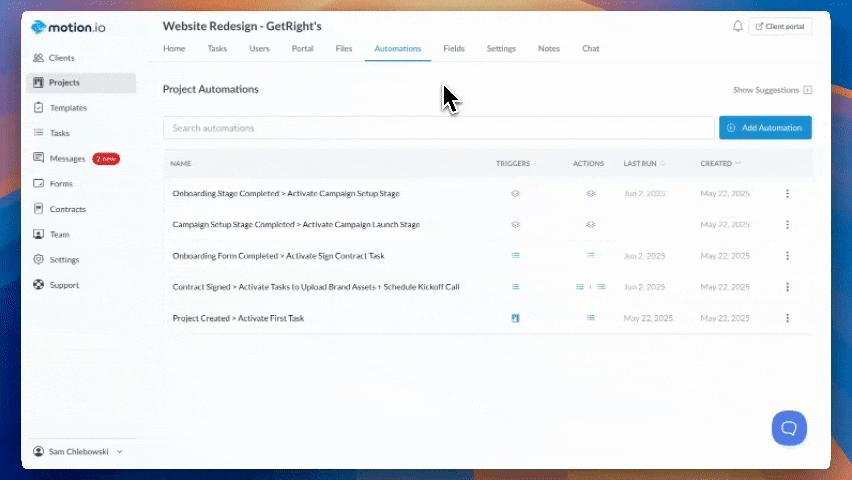Switch to the Notes tab
Image resolution: width=852 pixels, height=480 pixels.
(549, 48)
